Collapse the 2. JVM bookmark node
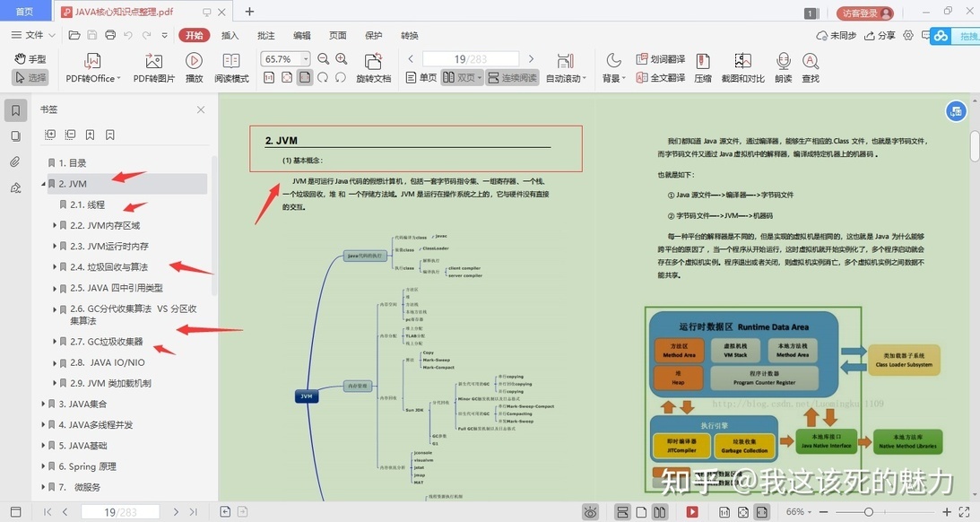The height and width of the screenshot is (522, 980). coord(43,184)
